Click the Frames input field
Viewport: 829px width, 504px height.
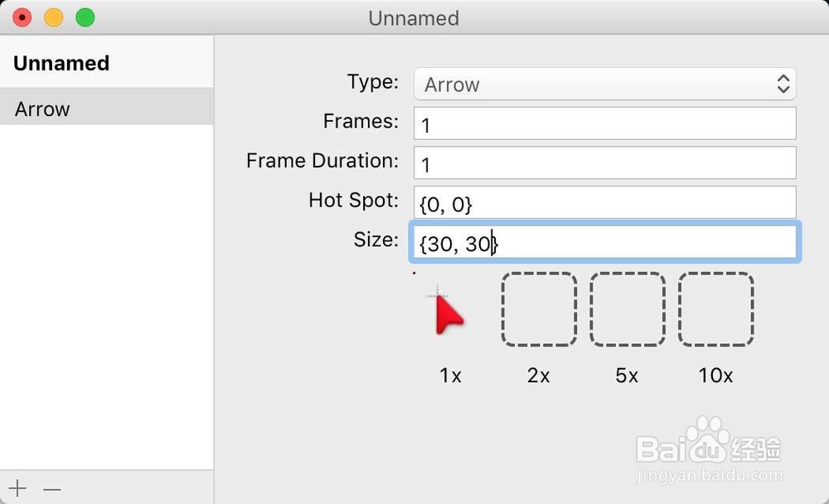[605, 124]
